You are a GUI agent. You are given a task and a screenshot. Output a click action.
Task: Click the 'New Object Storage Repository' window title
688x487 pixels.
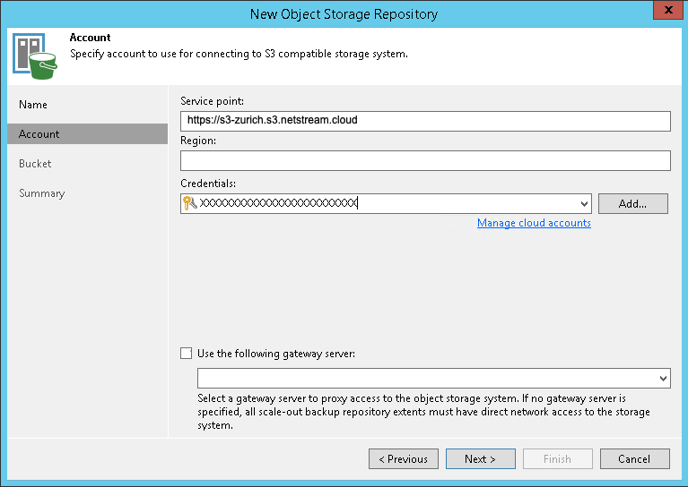point(344,14)
